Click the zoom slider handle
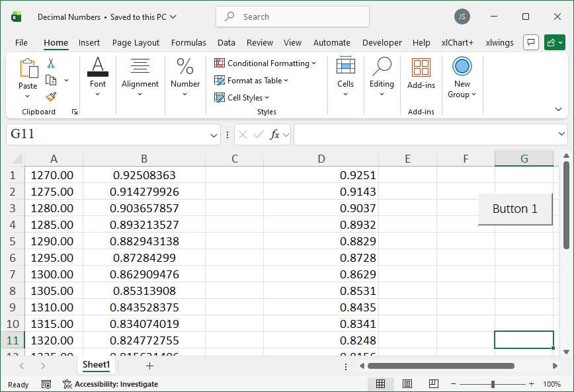The width and height of the screenshot is (574, 392). click(x=493, y=384)
